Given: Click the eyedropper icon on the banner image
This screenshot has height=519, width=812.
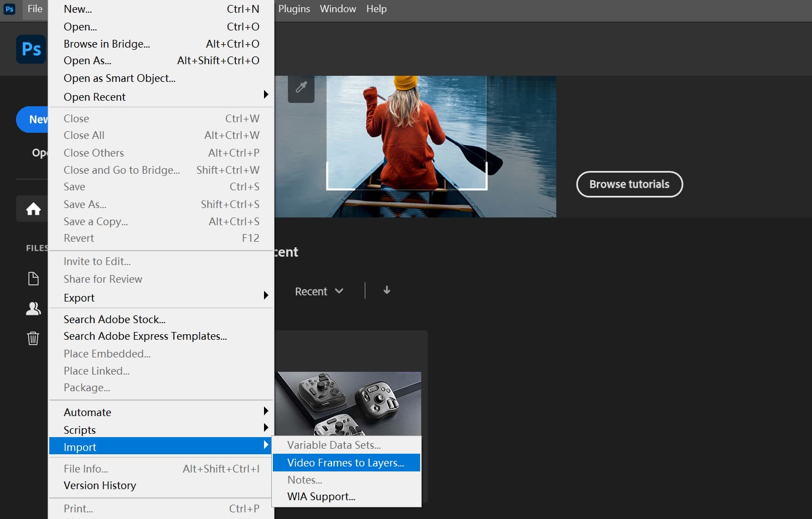Looking at the screenshot, I should 301,88.
